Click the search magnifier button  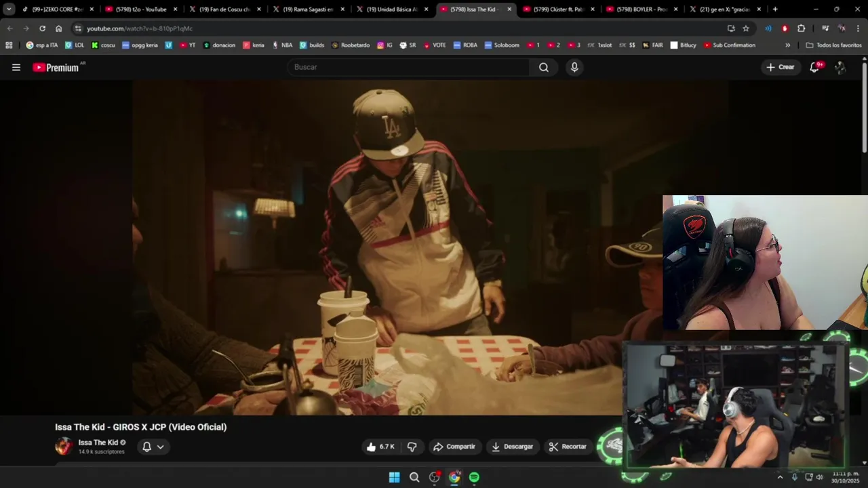[x=544, y=67]
